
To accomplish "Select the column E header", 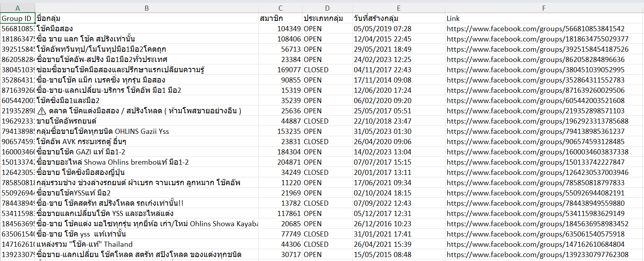I will (x=398, y=8).
